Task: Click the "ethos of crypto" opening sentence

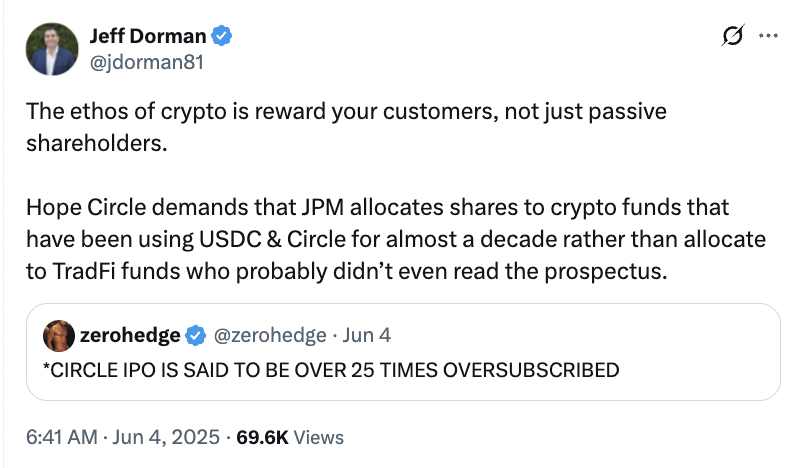Action: pyautogui.click(x=346, y=113)
